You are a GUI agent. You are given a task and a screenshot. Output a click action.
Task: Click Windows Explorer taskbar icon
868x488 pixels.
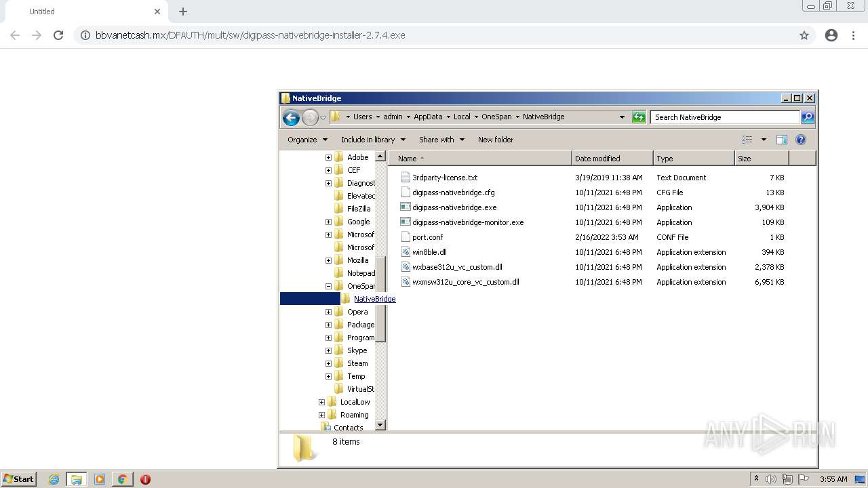(x=77, y=479)
